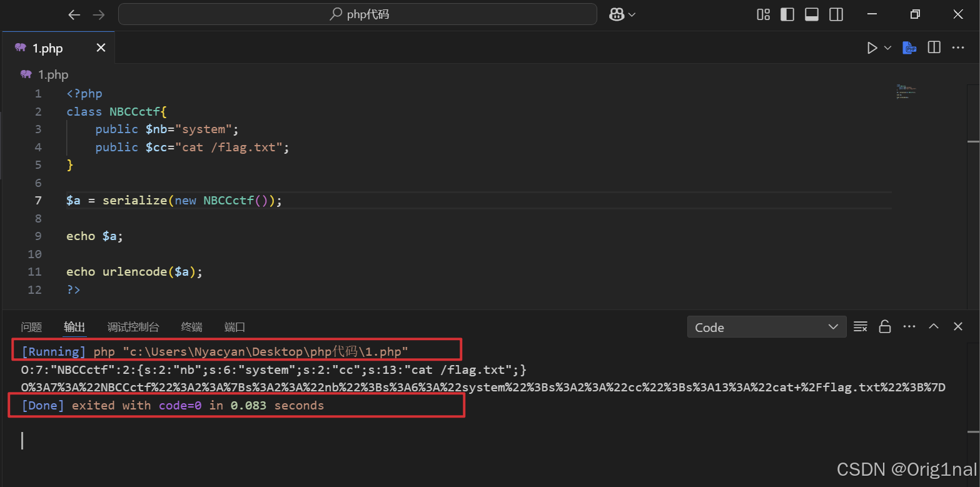The width and height of the screenshot is (980, 487).
Task: Toggle the primary side bar
Action: click(x=787, y=14)
